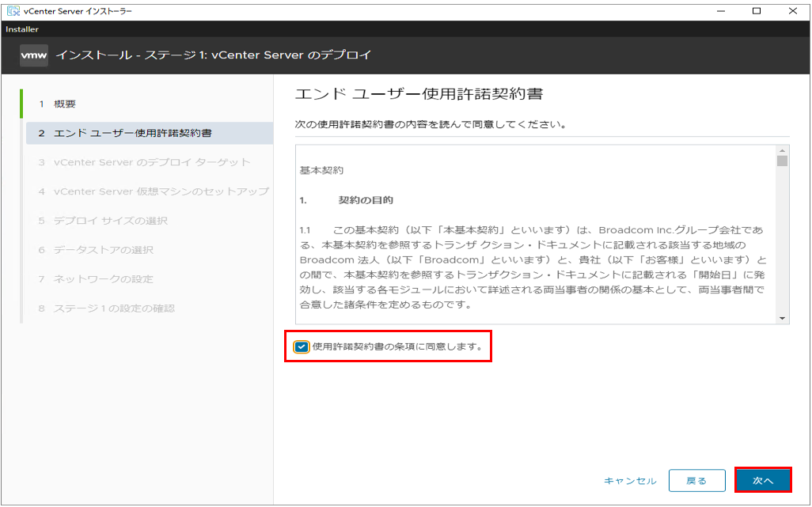Click the 契約の目的 section heading
This screenshot has height=507, width=812.
366,199
